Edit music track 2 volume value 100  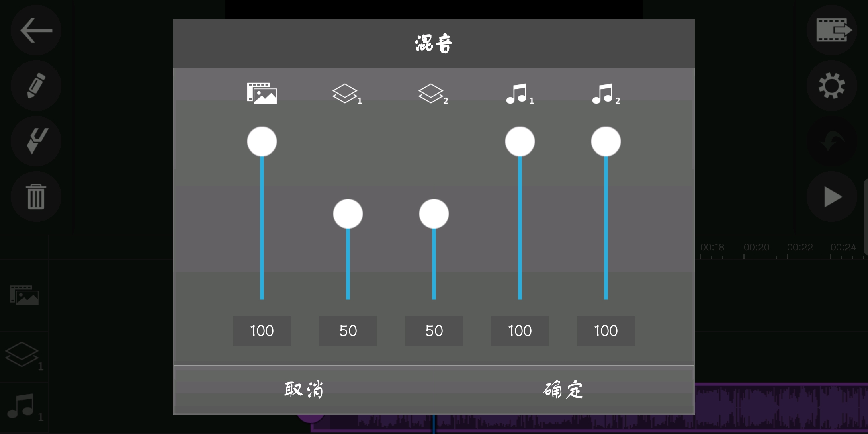tap(606, 331)
